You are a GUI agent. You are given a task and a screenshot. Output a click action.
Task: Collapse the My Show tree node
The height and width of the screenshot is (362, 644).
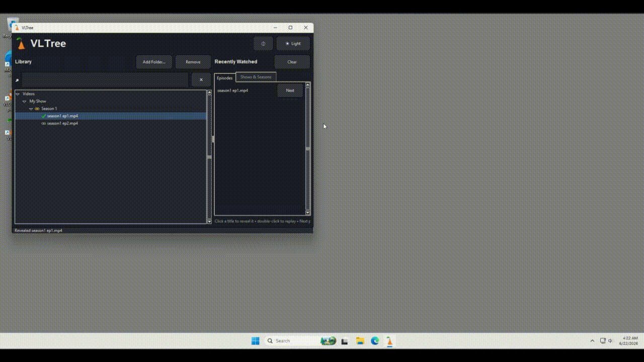click(x=24, y=102)
